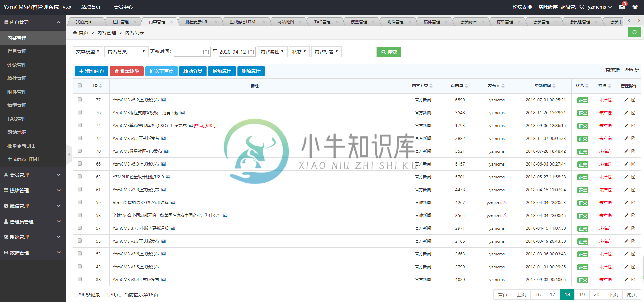Click edit pencil icon for row ID 77
Screen dimensions: 644x302
tap(626, 100)
